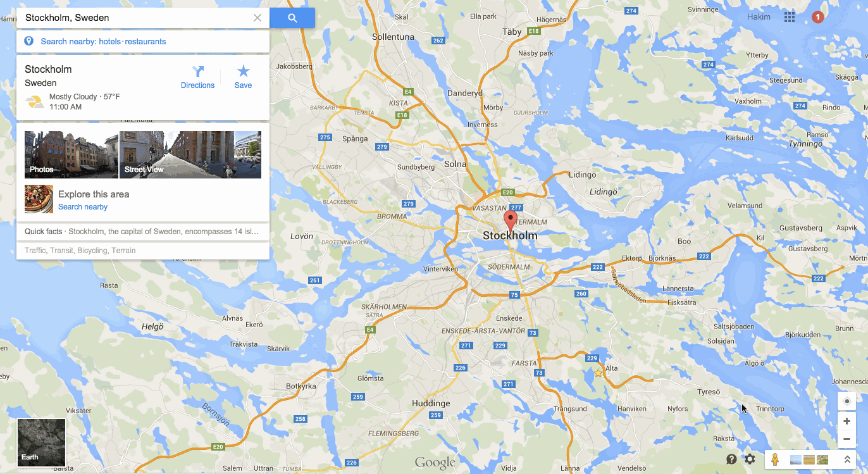Image resolution: width=868 pixels, height=474 pixels.
Task: Expand the Quick facts about Stockholm
Action: point(143,232)
